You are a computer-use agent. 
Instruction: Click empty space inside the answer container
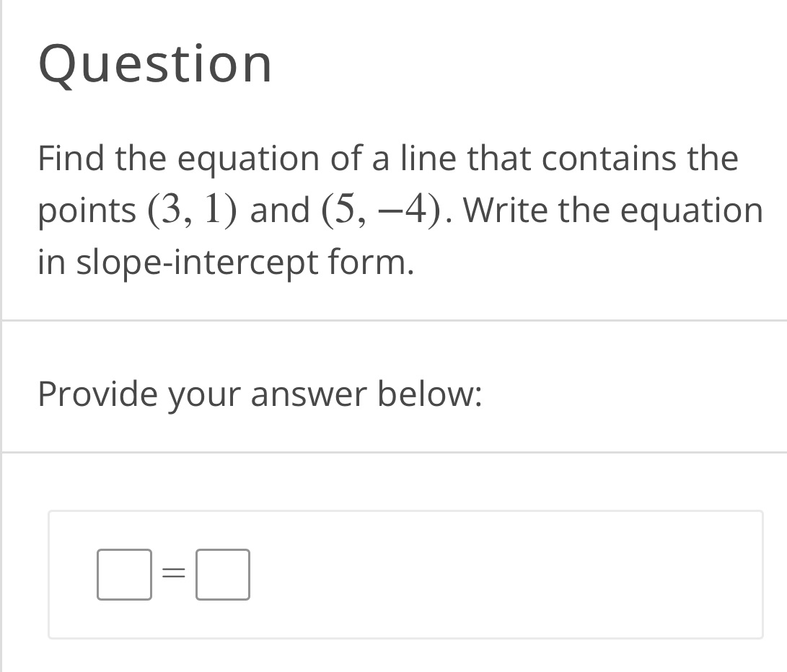click(x=502, y=575)
